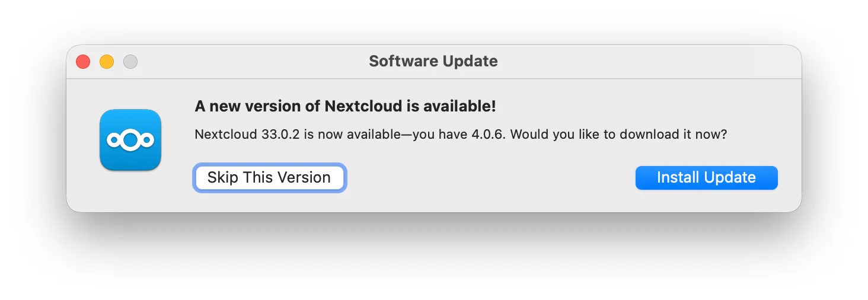The width and height of the screenshot is (868, 300).
Task: Click the bold new version headline
Action: pyautogui.click(x=345, y=107)
